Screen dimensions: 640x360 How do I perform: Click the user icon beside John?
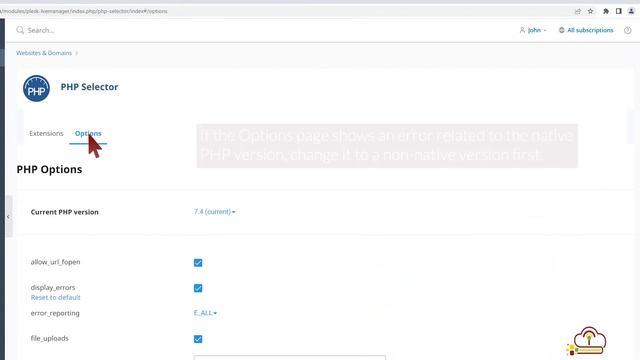[522, 30]
